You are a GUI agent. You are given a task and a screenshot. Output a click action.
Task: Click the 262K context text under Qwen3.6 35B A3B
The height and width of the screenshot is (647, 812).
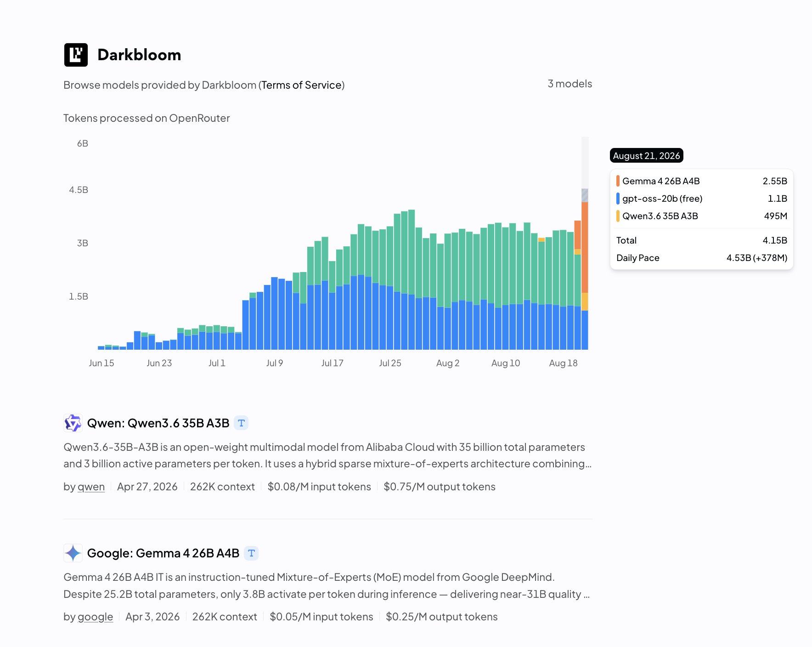[x=222, y=487]
